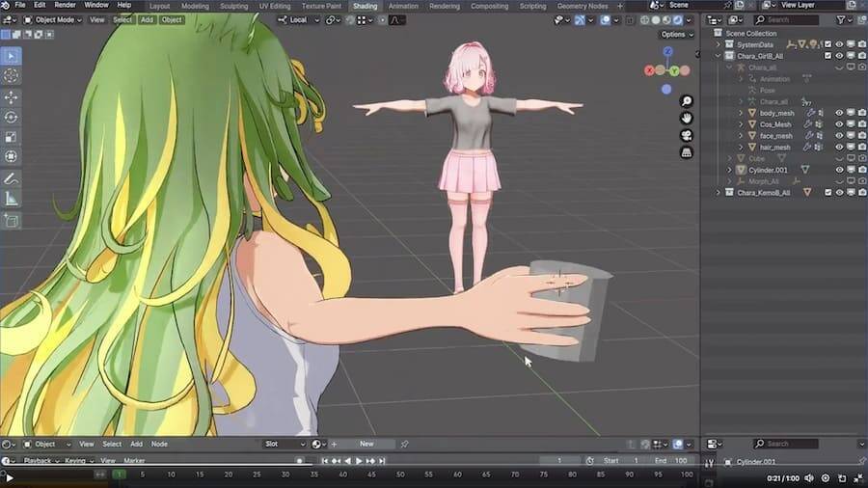Select the Cursor tool in the toolbar
Screen dimensions: 868x488
click(x=12, y=75)
